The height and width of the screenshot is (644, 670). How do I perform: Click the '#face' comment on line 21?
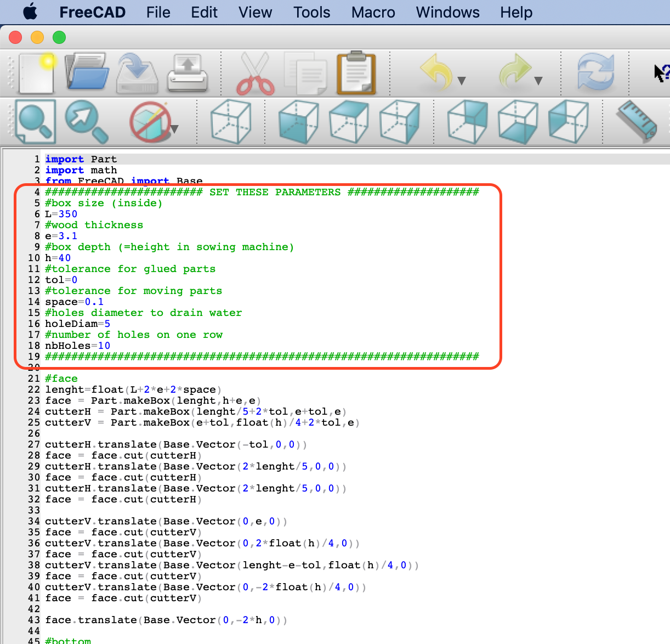tap(61, 379)
